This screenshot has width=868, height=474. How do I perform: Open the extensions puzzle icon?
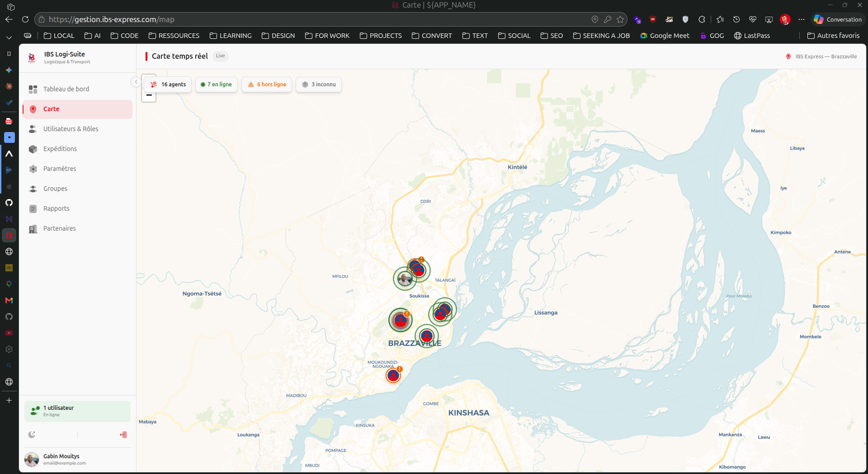(x=701, y=20)
